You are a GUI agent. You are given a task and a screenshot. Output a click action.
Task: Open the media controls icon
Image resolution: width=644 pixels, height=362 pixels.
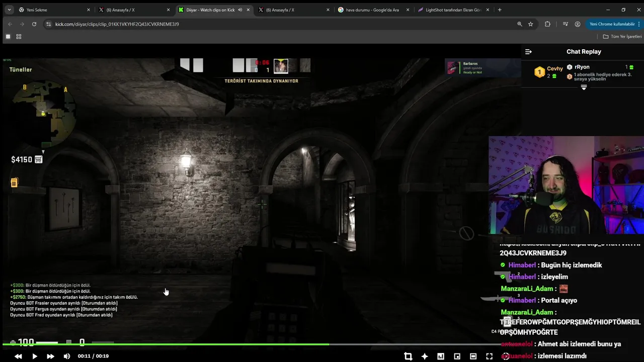pos(566,24)
